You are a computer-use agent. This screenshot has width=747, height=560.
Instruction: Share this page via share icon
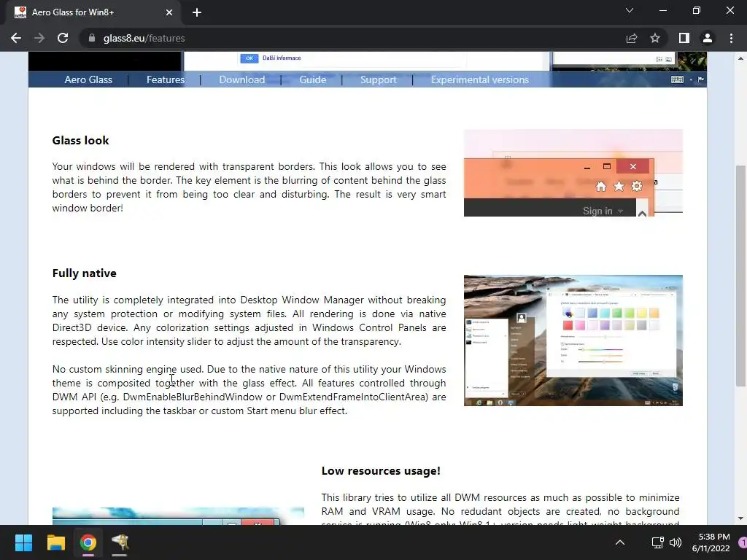tap(632, 38)
